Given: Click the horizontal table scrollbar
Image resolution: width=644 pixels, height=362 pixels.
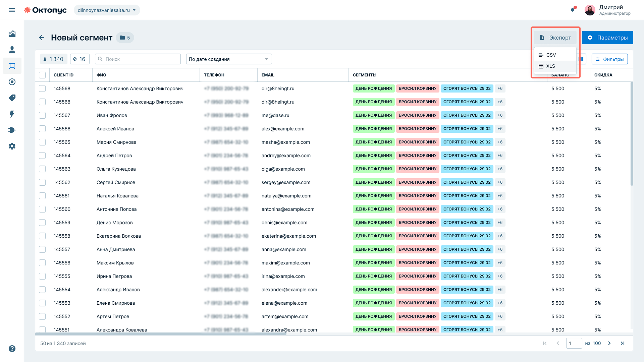Looking at the screenshot, I should 161,334.
